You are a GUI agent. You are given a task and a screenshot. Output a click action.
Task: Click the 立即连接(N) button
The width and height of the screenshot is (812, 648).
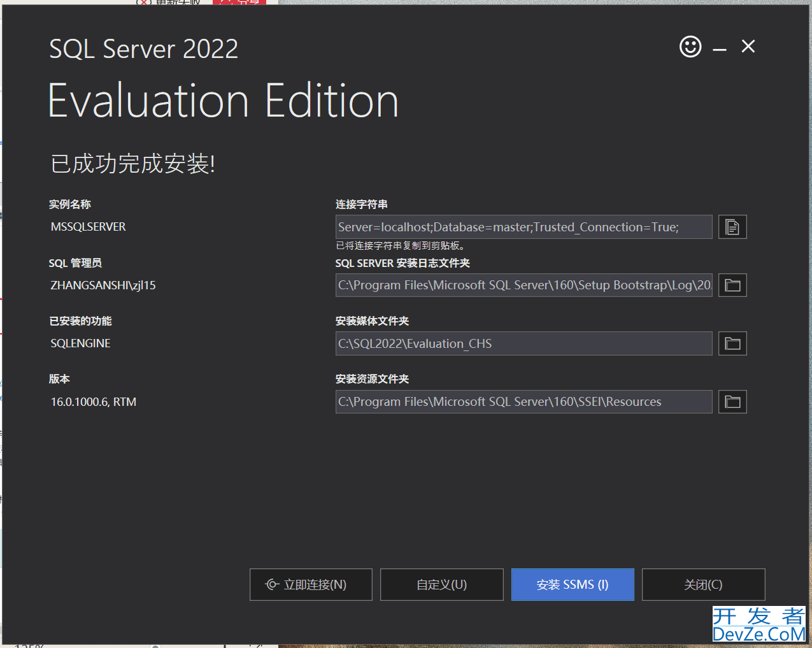[x=311, y=584]
